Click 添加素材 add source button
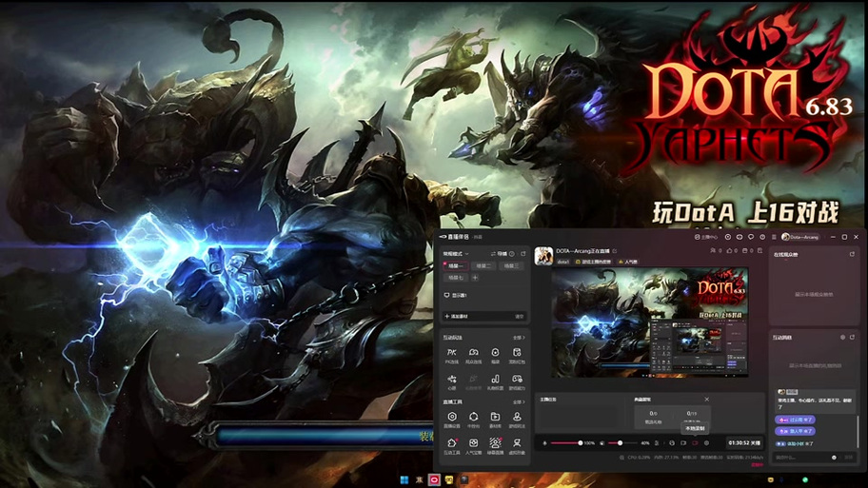This screenshot has width=868, height=488. tap(457, 317)
